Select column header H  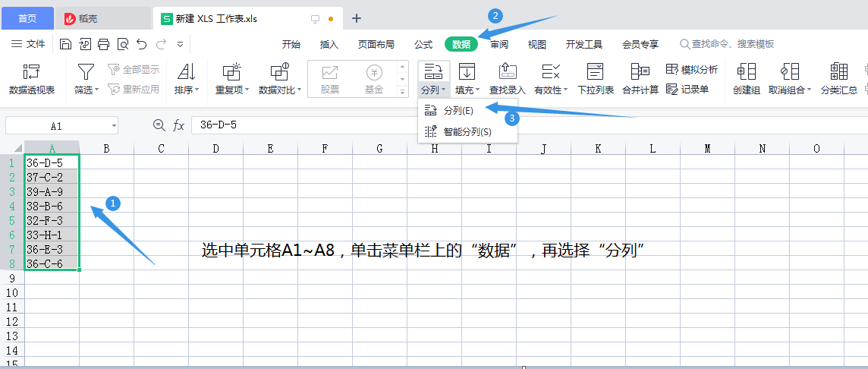(435, 148)
